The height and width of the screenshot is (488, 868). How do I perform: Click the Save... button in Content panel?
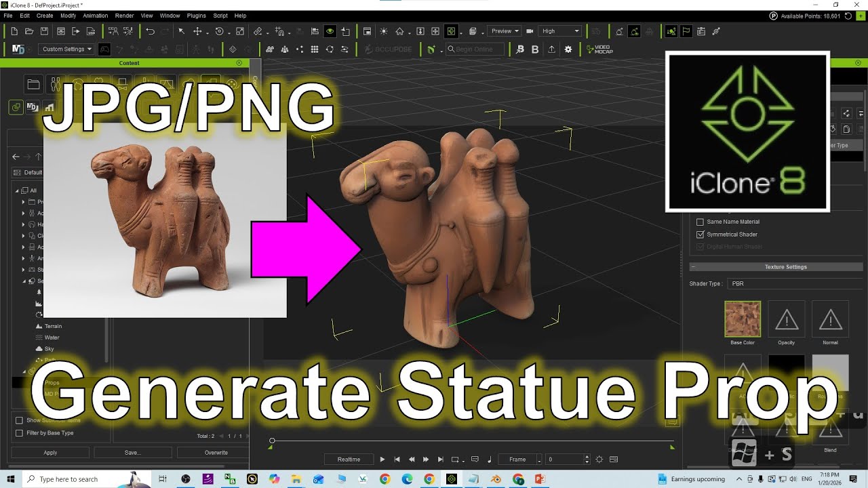pyautogui.click(x=132, y=453)
